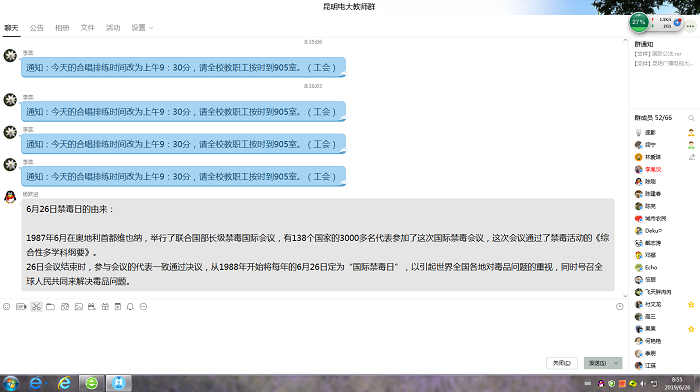Switch to the 公告 tab

pos(37,28)
